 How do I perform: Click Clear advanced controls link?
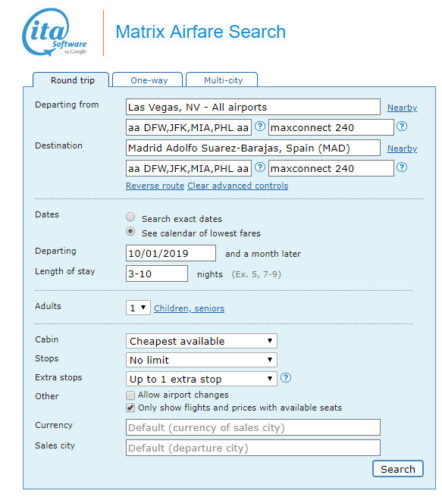[238, 186]
